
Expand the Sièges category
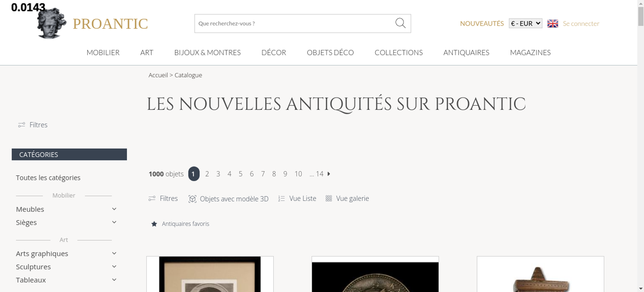coord(114,222)
